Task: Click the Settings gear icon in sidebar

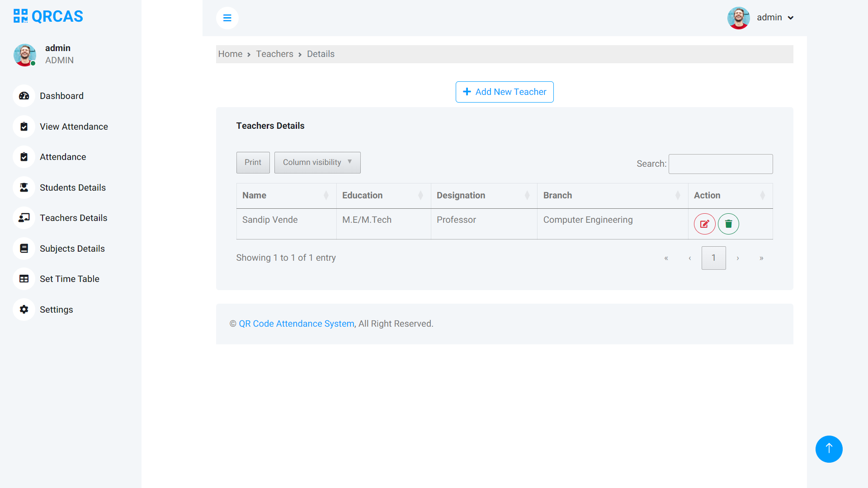Action: [x=24, y=310]
